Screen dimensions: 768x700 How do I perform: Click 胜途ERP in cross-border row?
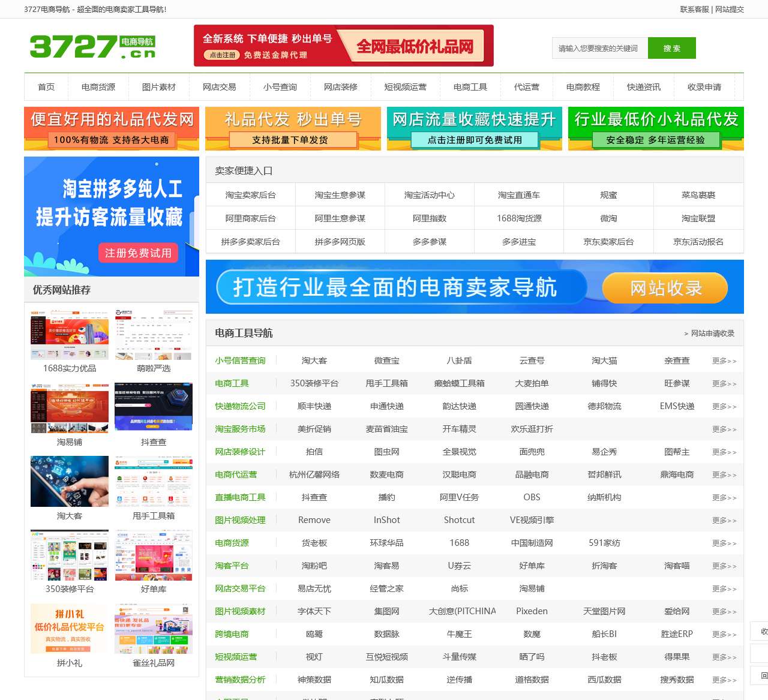tap(677, 634)
